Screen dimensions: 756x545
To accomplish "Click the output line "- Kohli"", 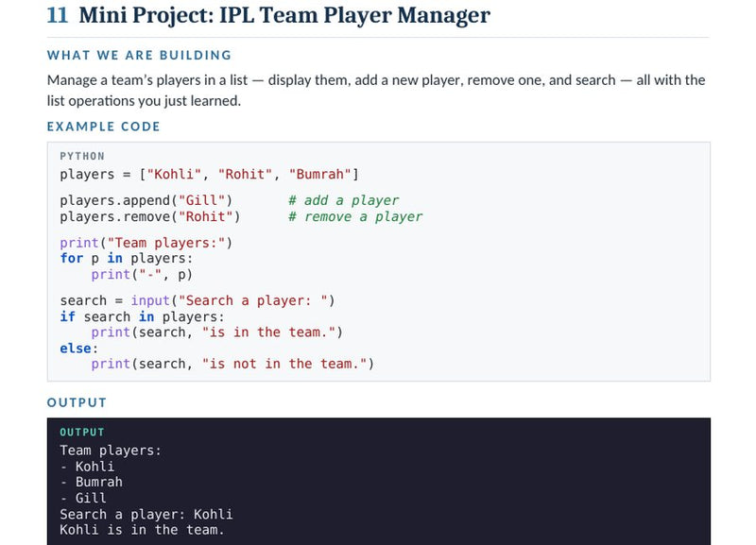I will coord(87,467).
